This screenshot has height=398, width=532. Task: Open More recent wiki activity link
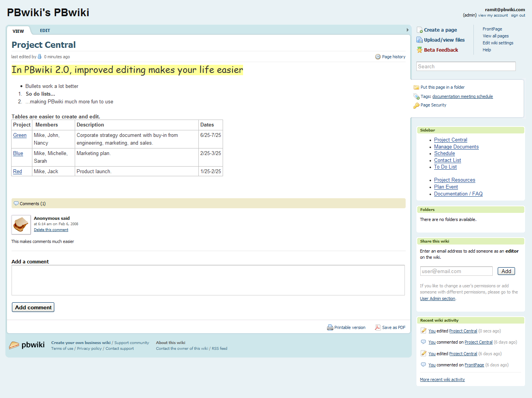click(442, 379)
